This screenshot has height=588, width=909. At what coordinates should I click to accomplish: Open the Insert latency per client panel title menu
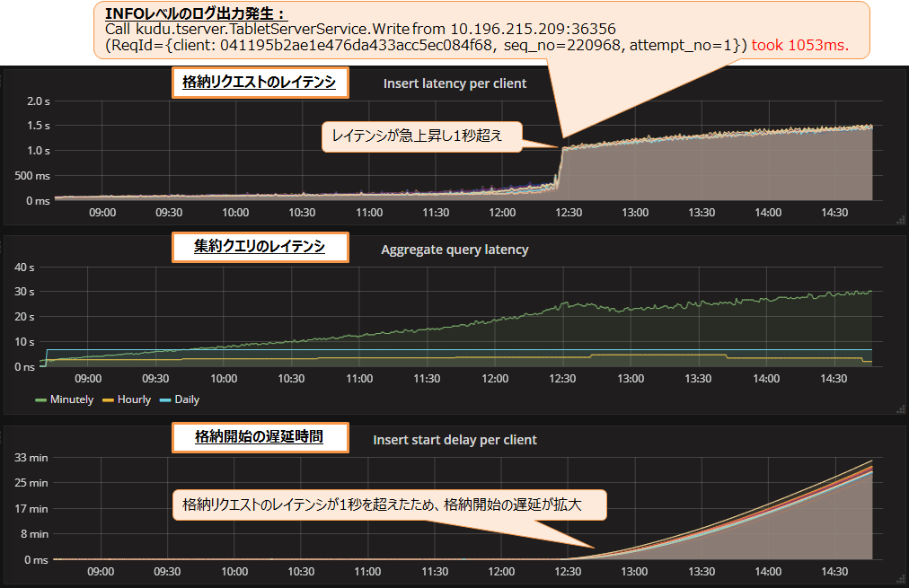[x=454, y=83]
